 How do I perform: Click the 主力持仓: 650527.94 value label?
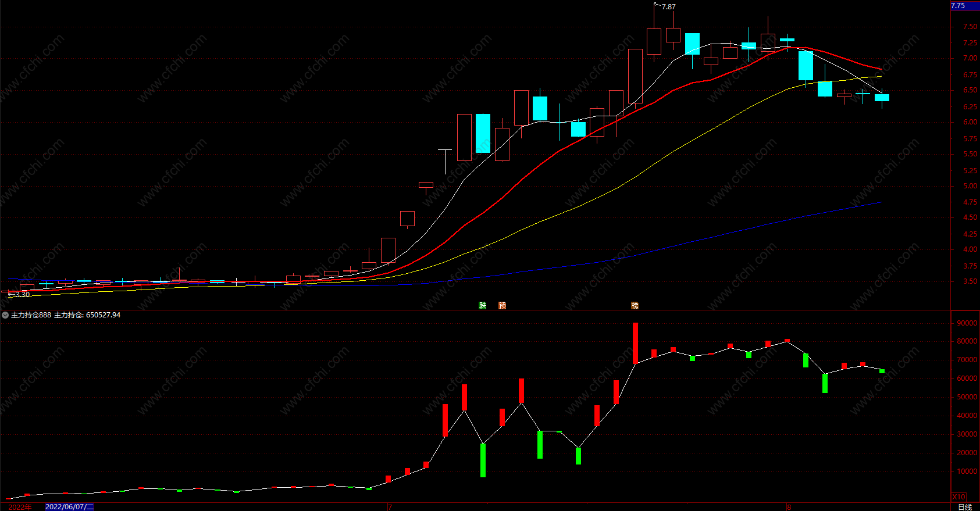pos(87,315)
